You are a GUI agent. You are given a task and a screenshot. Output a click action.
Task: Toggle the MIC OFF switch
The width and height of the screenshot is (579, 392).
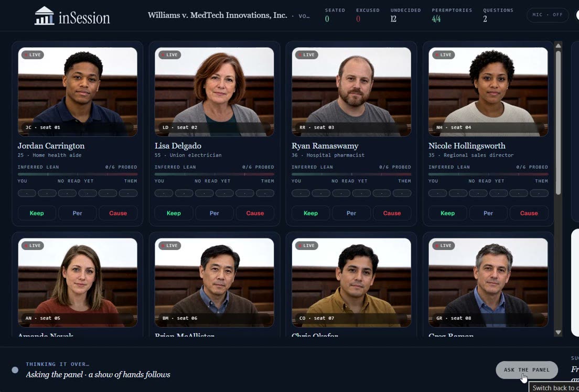coord(548,15)
